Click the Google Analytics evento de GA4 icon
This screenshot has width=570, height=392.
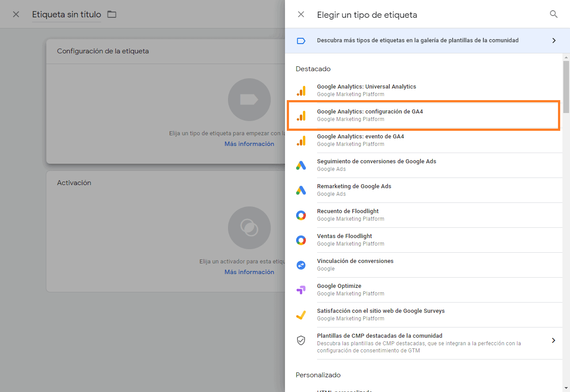pos(301,140)
